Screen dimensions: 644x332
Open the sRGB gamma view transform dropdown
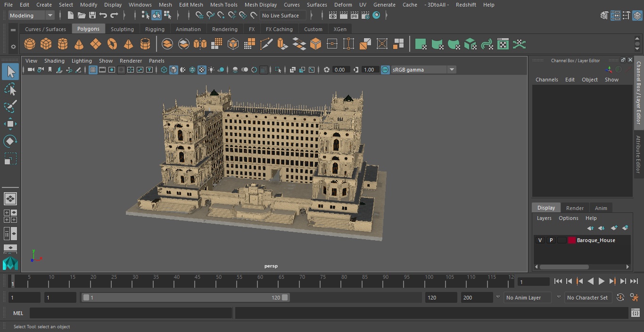(423, 70)
